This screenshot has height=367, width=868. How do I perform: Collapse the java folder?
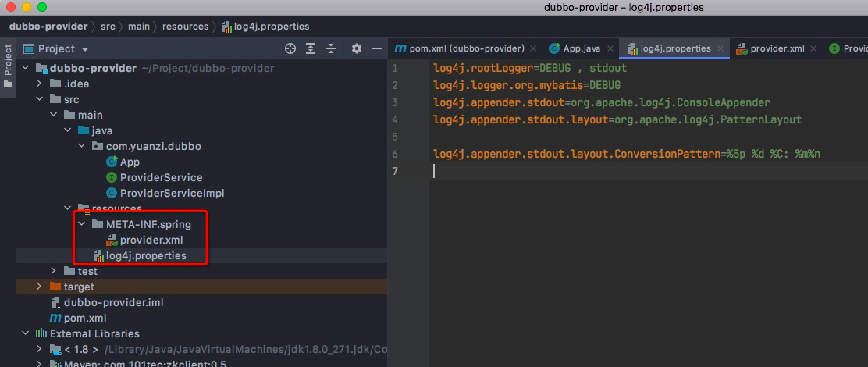pyautogui.click(x=67, y=130)
